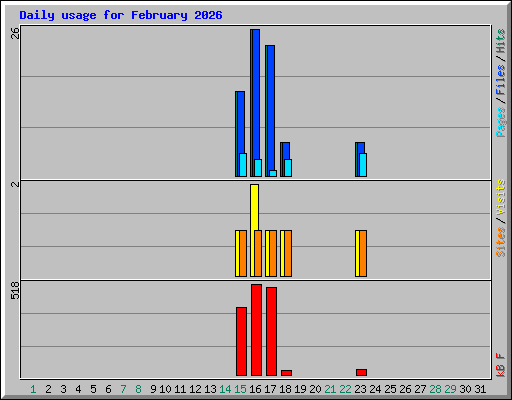Click day number 31 on the axis
The height and width of the screenshot is (400, 512).
point(480,389)
